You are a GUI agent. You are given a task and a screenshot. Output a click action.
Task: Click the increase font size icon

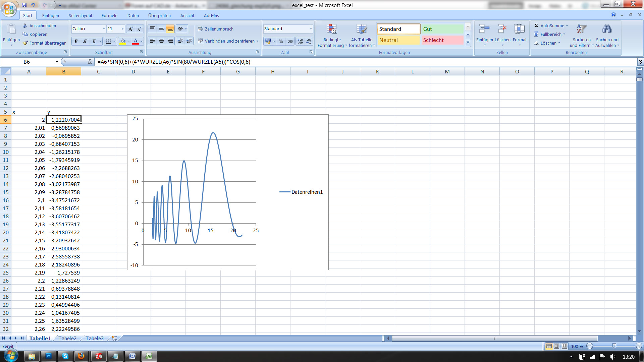coord(130,29)
